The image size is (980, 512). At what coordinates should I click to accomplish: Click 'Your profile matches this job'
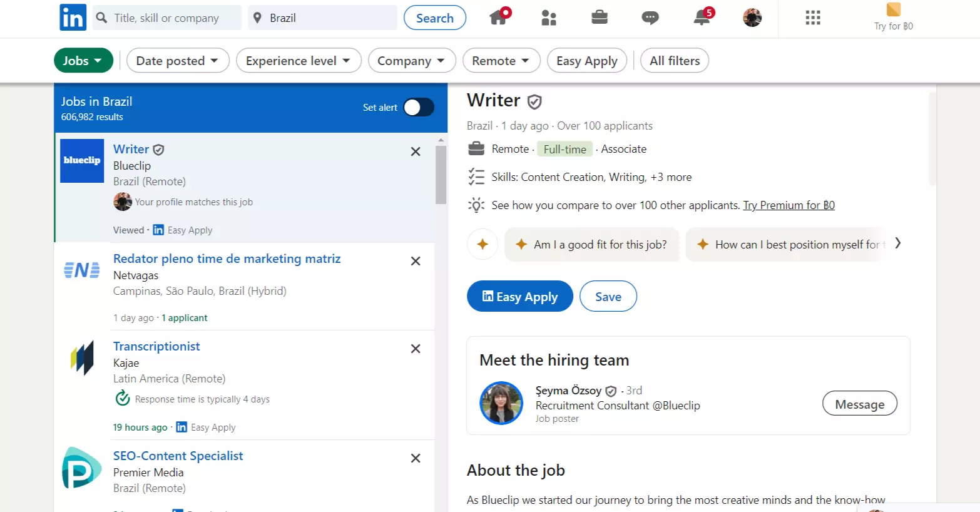click(194, 202)
